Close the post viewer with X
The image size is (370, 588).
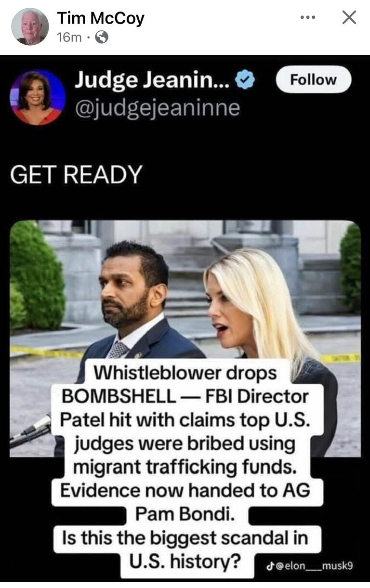[349, 17]
